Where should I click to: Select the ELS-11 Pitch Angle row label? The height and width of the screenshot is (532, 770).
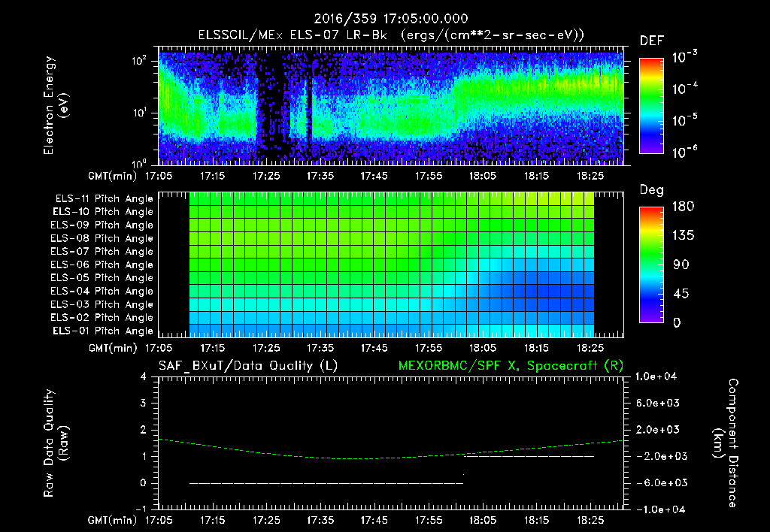pyautogui.click(x=104, y=199)
